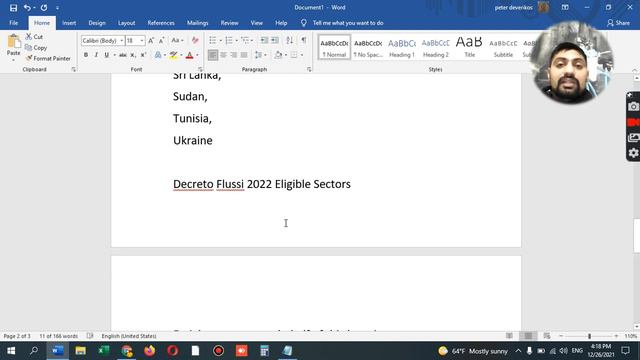Apply the Normal style
640x360 pixels.
pyautogui.click(x=334, y=48)
